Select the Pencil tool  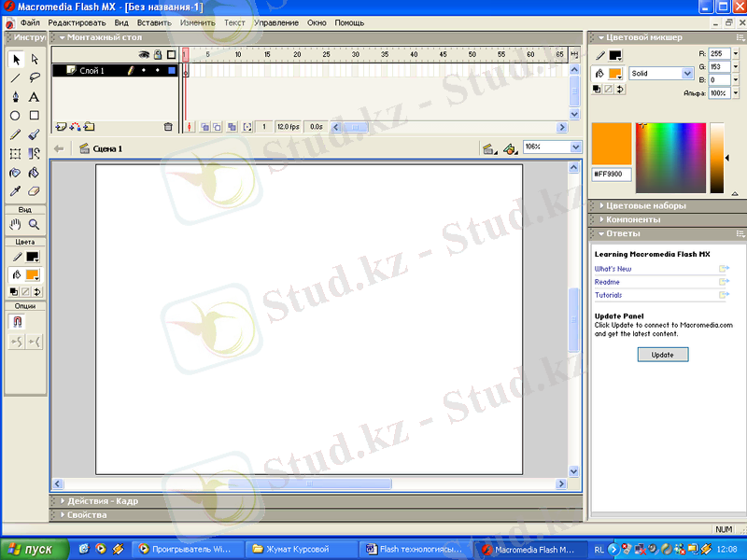click(16, 134)
